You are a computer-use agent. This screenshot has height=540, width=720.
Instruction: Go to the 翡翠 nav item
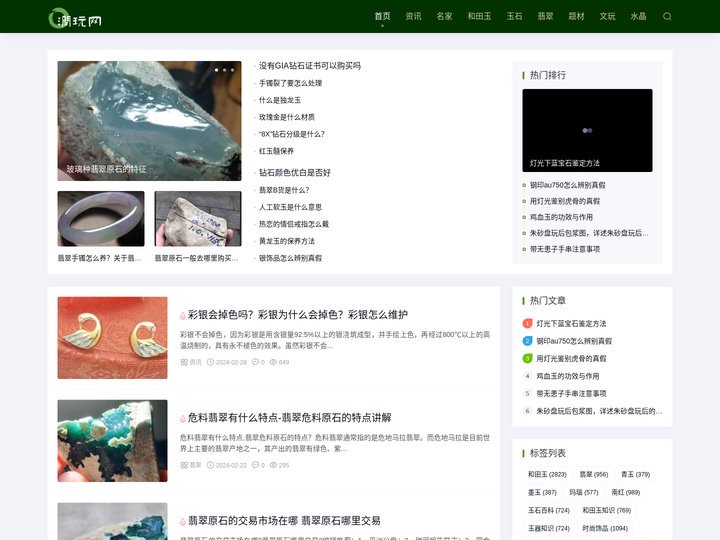(545, 16)
